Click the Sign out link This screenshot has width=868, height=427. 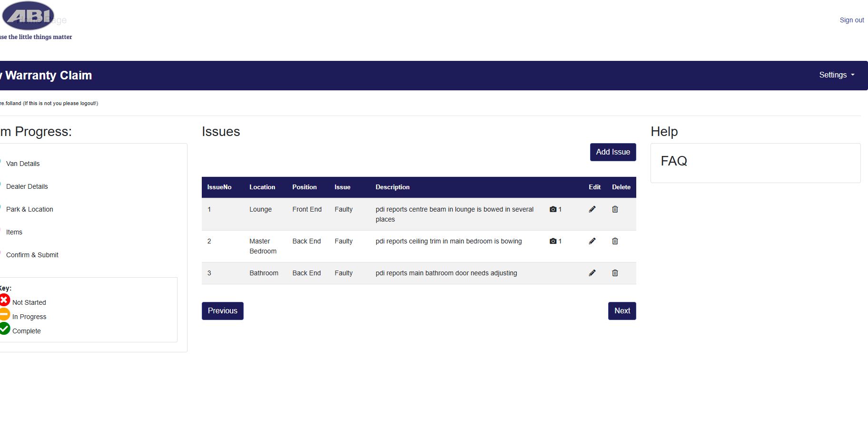point(851,20)
